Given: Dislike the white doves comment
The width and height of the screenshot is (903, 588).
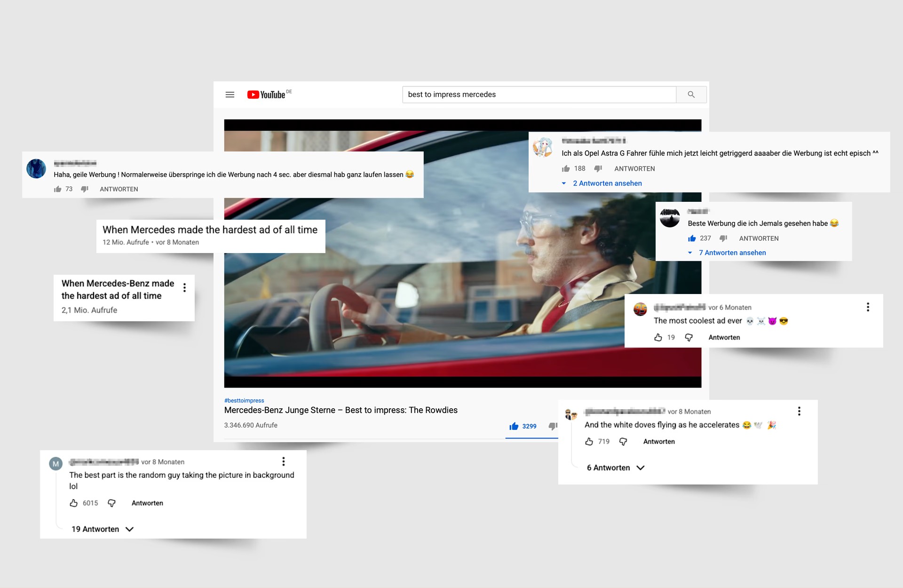Looking at the screenshot, I should pyautogui.click(x=623, y=442).
